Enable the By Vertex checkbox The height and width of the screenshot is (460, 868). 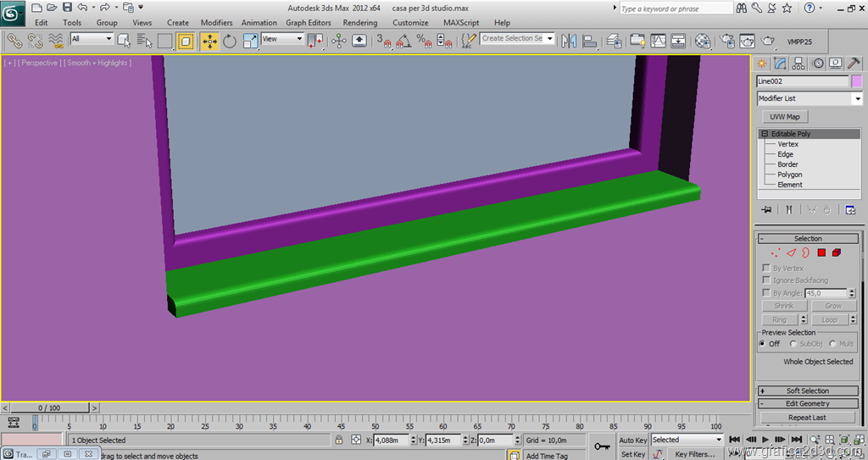[x=766, y=269]
